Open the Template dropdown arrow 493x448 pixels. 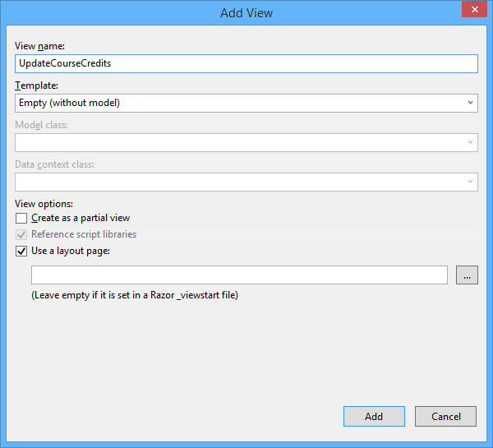(x=470, y=103)
